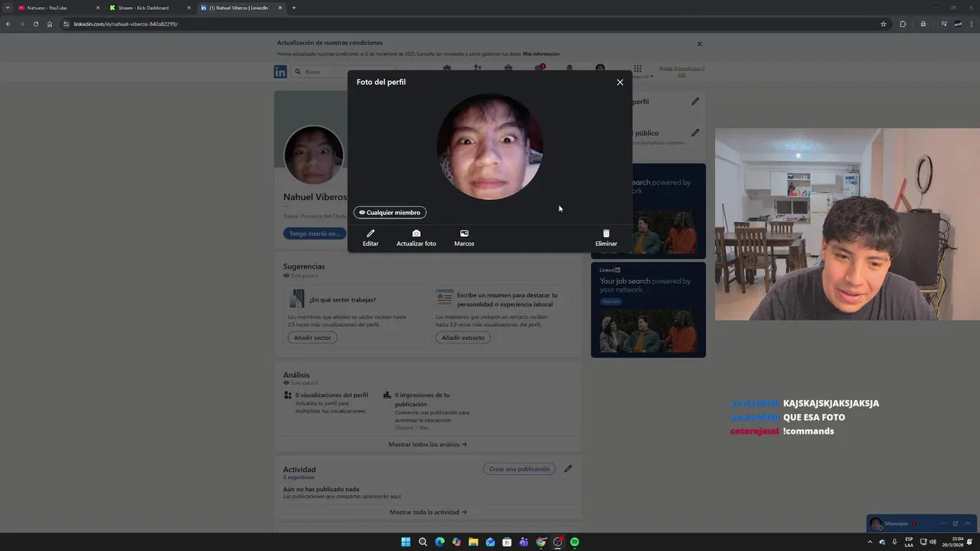The width and height of the screenshot is (980, 551).
Task: Click the Eliminar trash icon
Action: 606,233
